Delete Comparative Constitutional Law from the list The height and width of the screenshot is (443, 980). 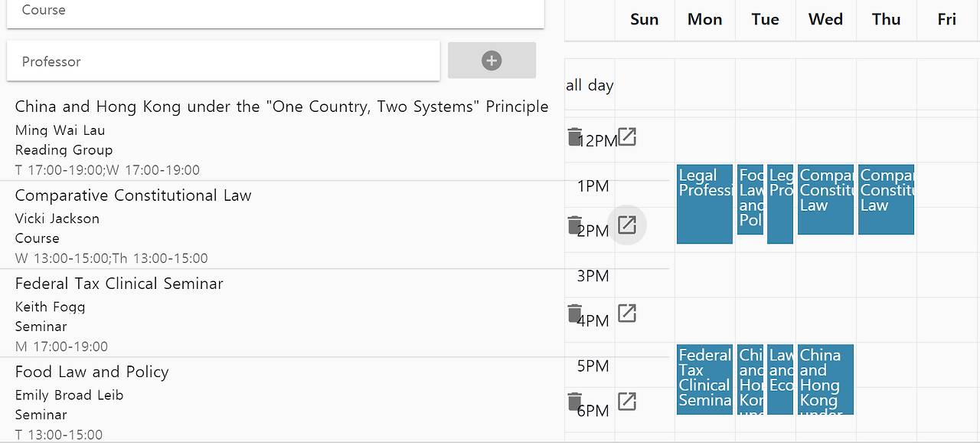click(575, 225)
